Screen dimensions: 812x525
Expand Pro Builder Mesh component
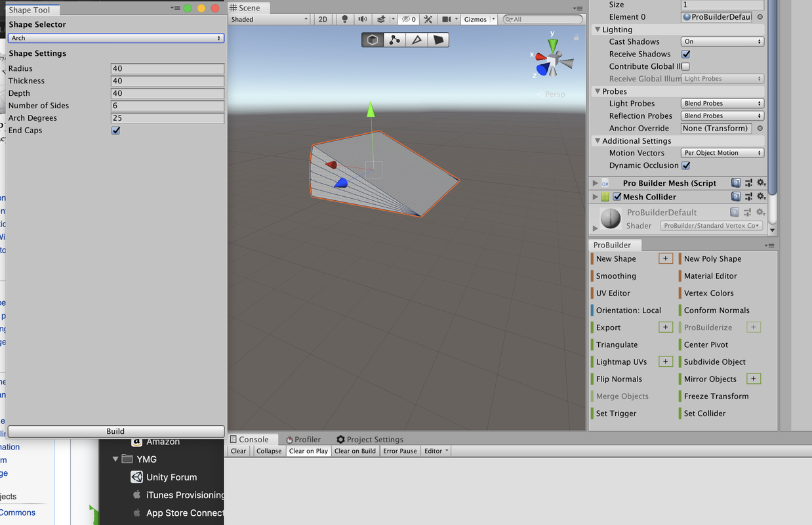(595, 183)
